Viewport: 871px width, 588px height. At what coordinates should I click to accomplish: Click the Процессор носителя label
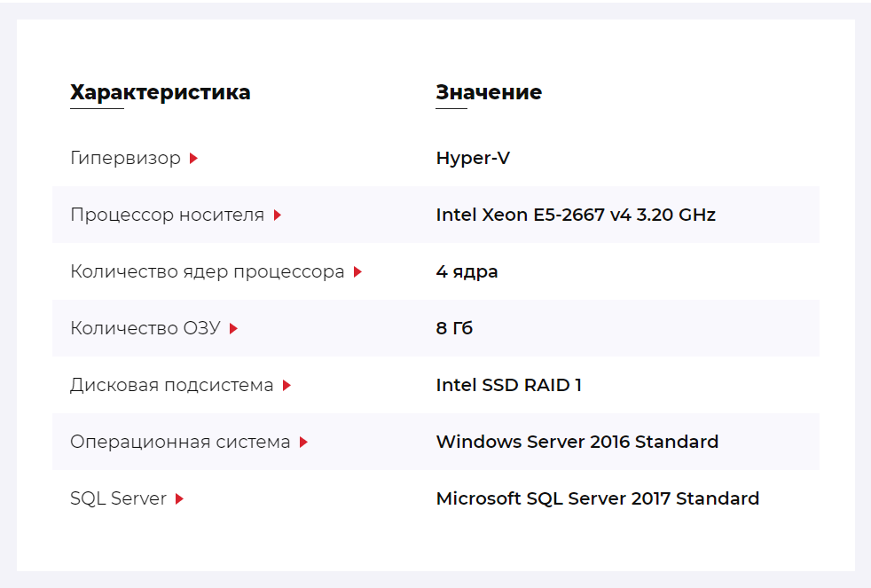[x=168, y=215]
